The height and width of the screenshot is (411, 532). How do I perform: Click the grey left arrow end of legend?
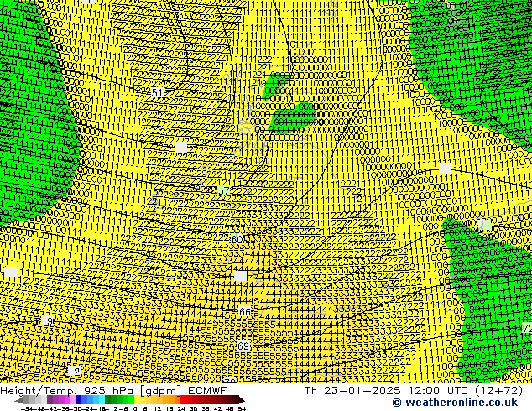point(18,400)
